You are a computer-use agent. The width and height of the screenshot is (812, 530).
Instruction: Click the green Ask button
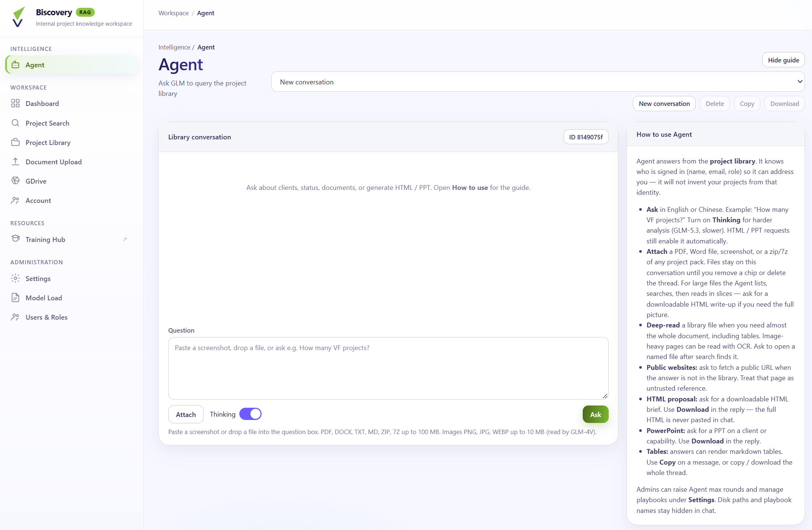point(595,414)
